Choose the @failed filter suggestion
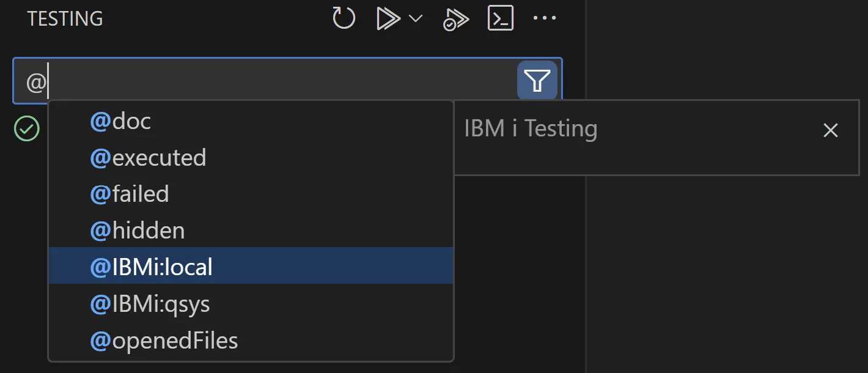 [x=251, y=194]
